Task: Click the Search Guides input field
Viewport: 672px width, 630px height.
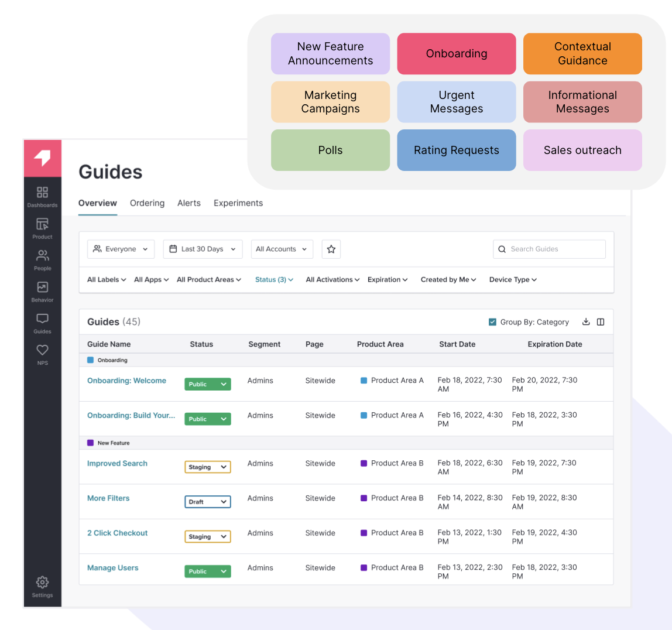Action: click(549, 249)
